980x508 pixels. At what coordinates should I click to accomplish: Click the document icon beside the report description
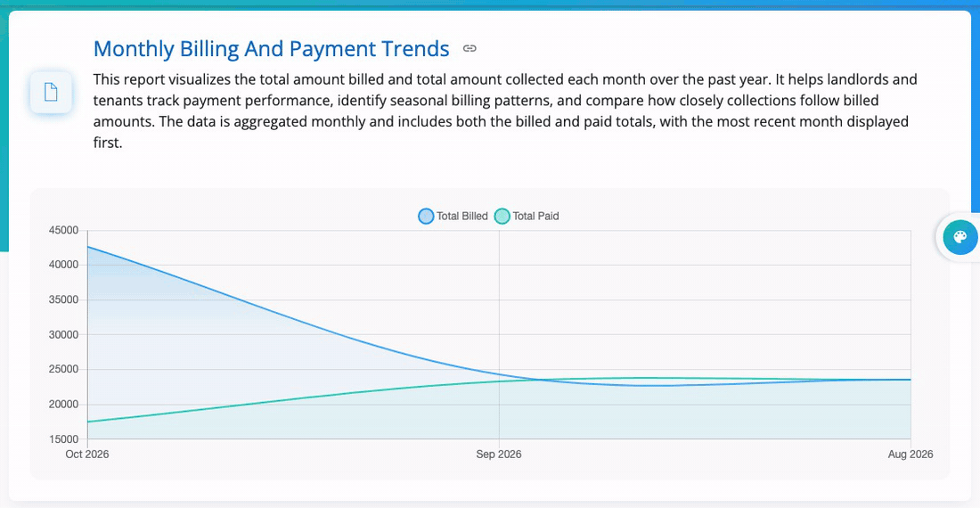pos(51,93)
